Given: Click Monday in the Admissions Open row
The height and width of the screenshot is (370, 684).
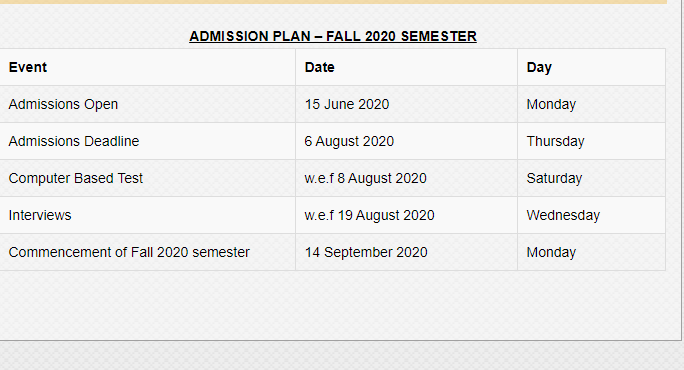Looking at the screenshot, I should (x=592, y=104).
